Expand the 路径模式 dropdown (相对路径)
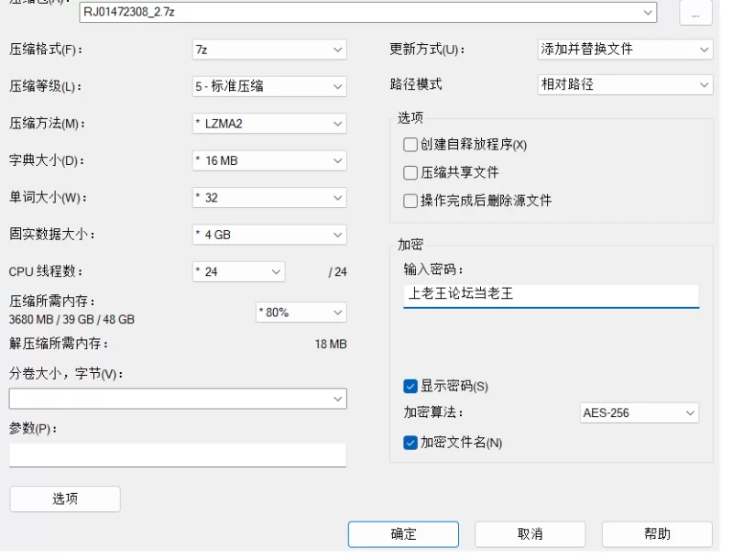Image resolution: width=733 pixels, height=560 pixels. pyautogui.click(x=624, y=84)
